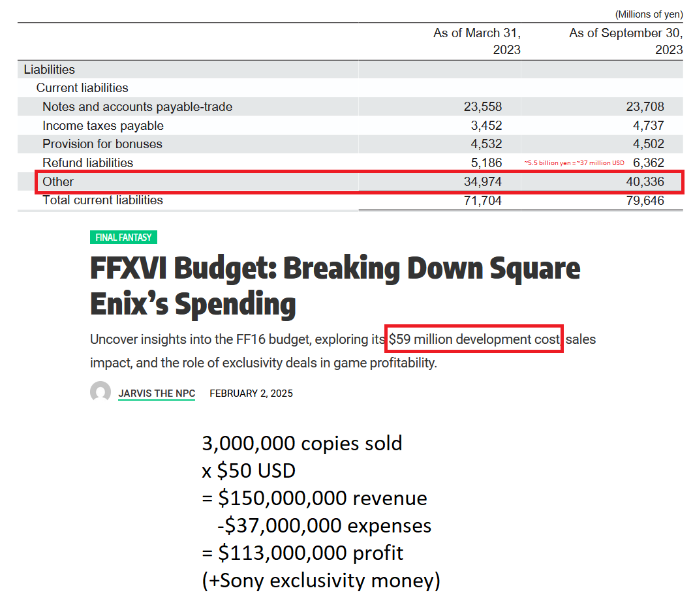
Task: Click the 4,502 bonuses value
Action: (649, 144)
